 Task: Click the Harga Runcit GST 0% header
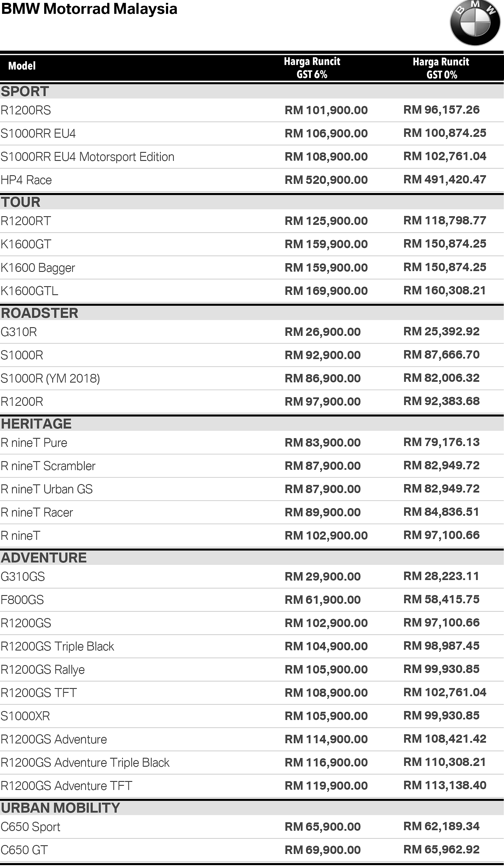point(441,68)
